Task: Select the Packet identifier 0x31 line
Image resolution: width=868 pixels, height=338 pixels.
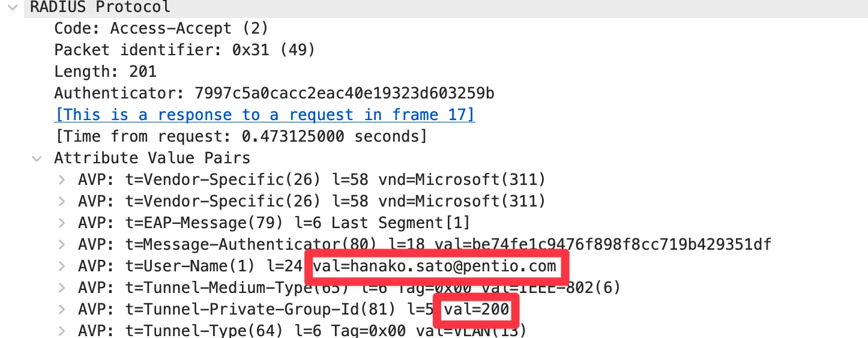Action: [x=184, y=50]
